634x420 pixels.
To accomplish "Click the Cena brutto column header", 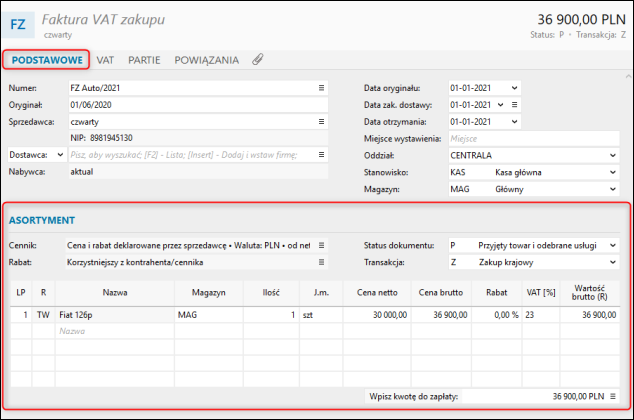I will 441,293.
